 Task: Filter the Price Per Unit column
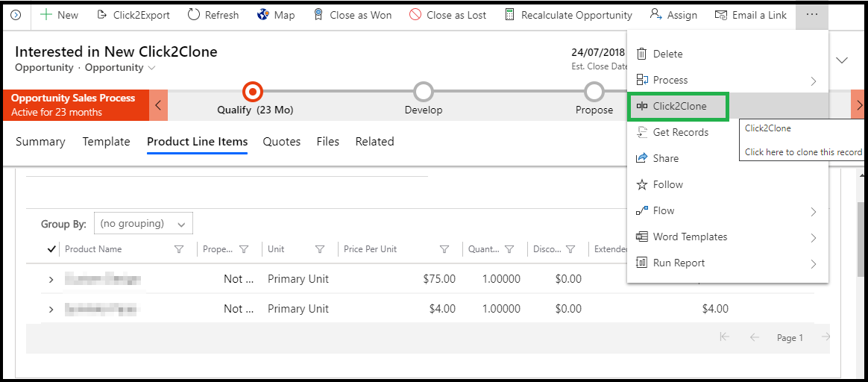(444, 249)
